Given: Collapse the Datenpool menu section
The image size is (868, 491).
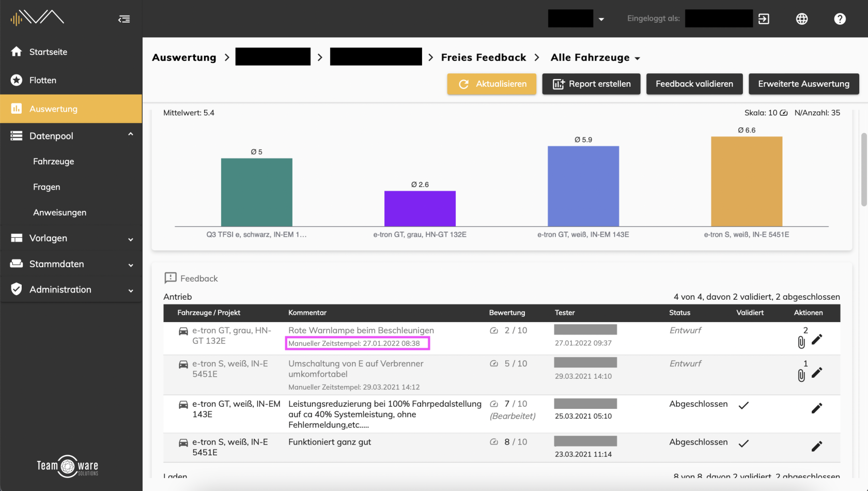Looking at the screenshot, I should tap(131, 134).
